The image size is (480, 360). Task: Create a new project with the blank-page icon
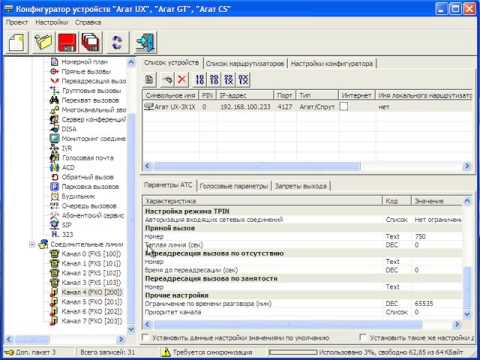pyautogui.click(x=17, y=43)
